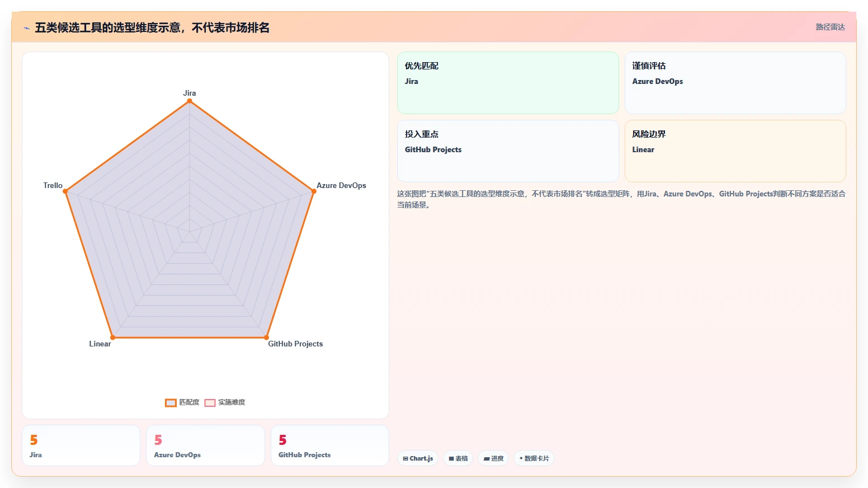
Task: Click the Azure DevOps axis label on the radar
Action: pyautogui.click(x=341, y=185)
